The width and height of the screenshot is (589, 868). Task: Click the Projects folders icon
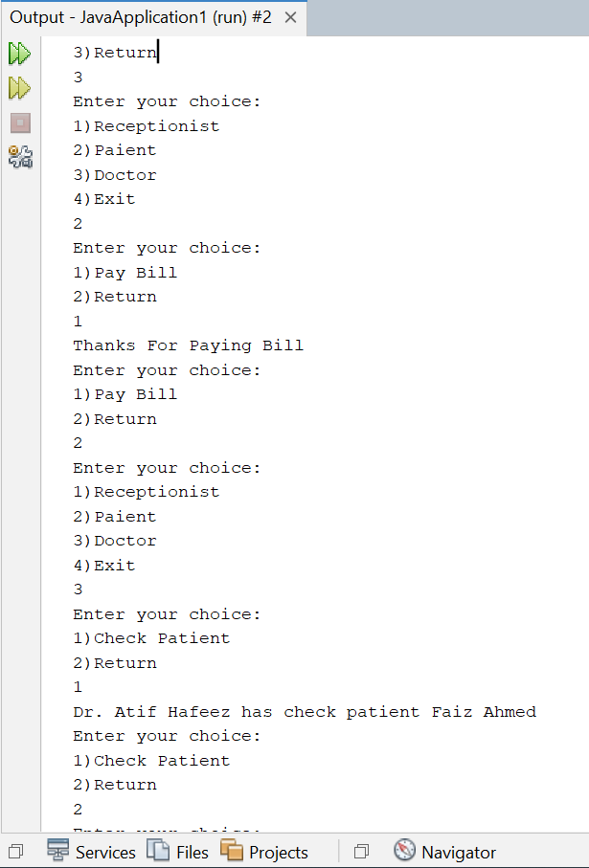click(233, 852)
